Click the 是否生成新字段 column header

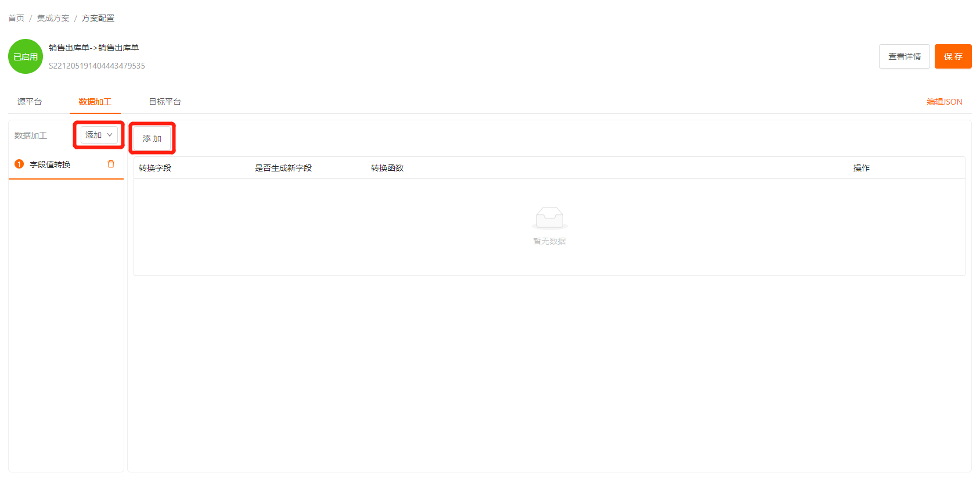[x=283, y=168]
